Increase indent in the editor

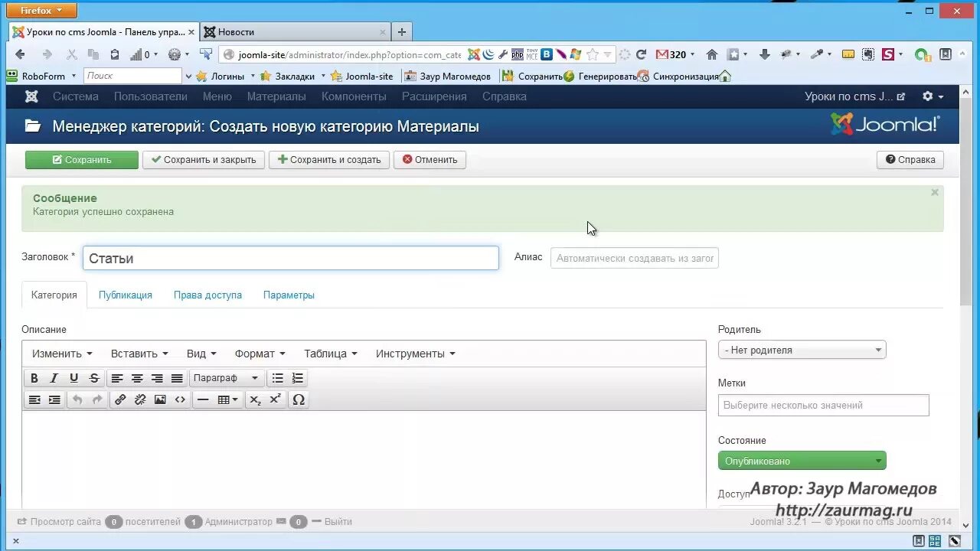click(54, 399)
